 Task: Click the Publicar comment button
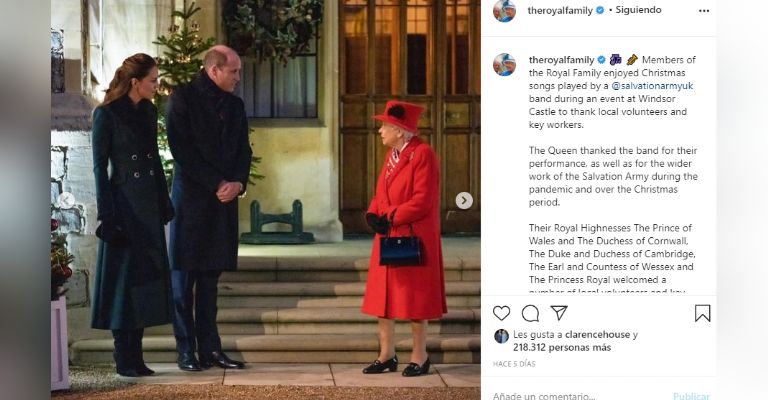click(691, 396)
